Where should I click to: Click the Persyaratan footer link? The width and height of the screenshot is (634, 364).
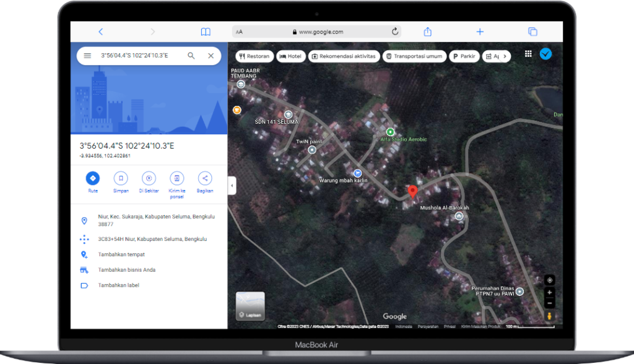tap(428, 326)
